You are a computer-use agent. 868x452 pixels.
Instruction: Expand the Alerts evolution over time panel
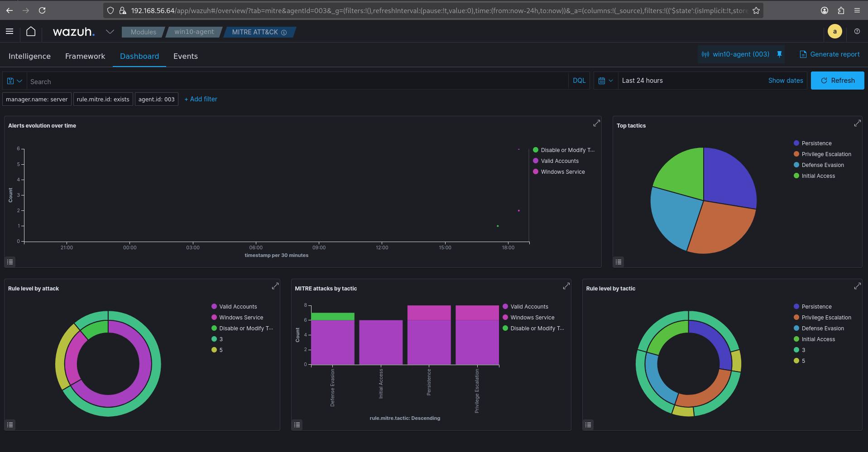pyautogui.click(x=596, y=123)
